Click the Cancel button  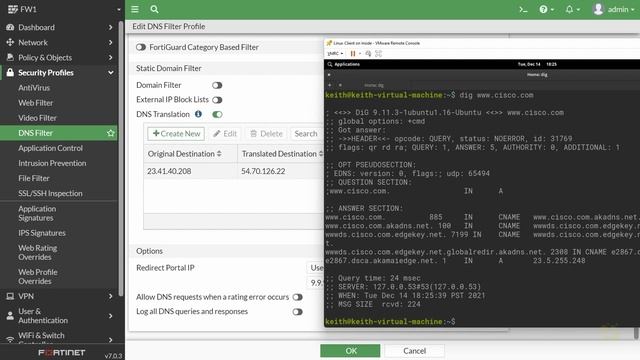click(414, 351)
